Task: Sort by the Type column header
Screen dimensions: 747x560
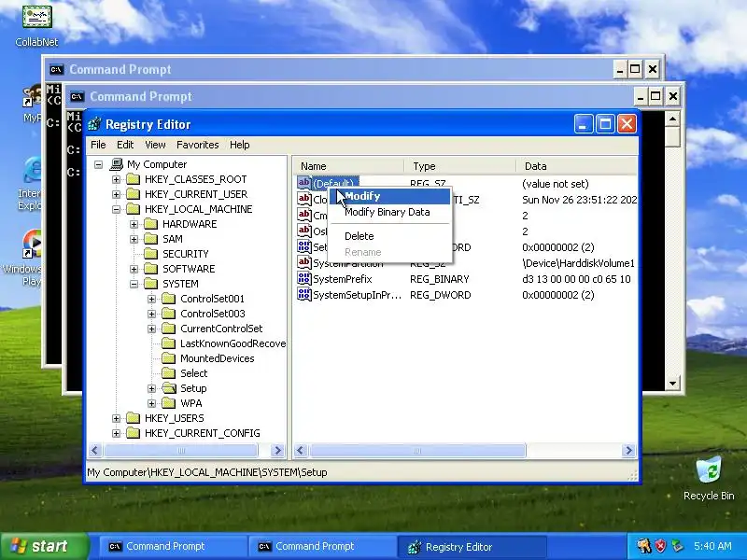Action: tap(460, 166)
